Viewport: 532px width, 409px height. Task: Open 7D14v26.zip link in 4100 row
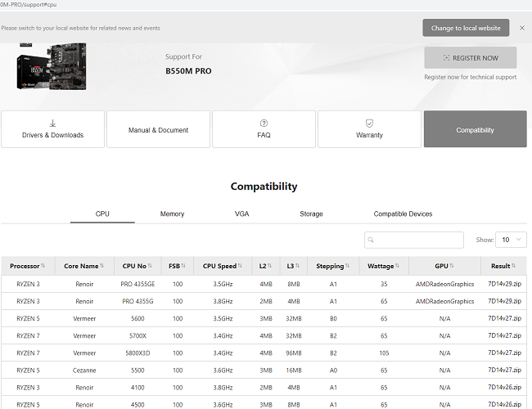504,388
